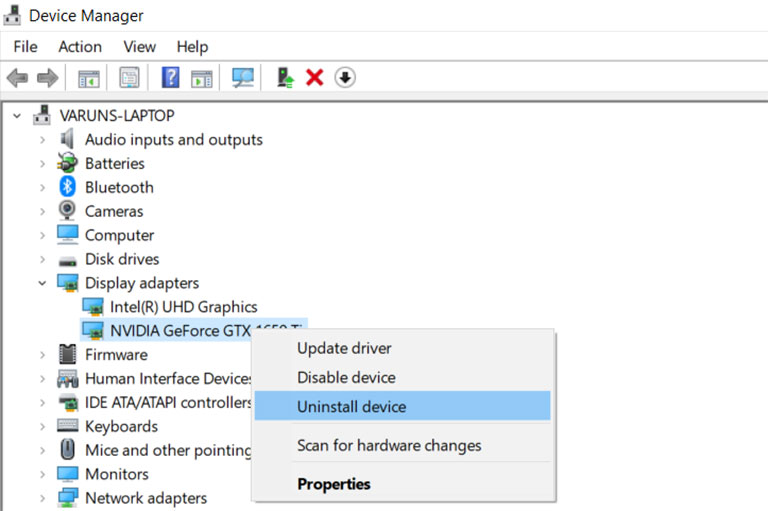The image size is (768, 511).
Task: Expand the Disk drives chevron
Action: [x=43, y=260]
